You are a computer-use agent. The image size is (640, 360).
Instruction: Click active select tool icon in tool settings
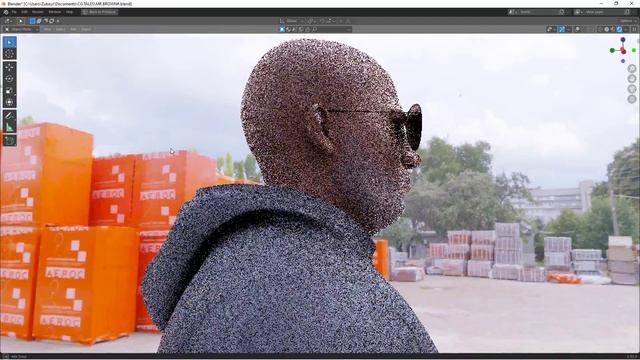point(20,21)
